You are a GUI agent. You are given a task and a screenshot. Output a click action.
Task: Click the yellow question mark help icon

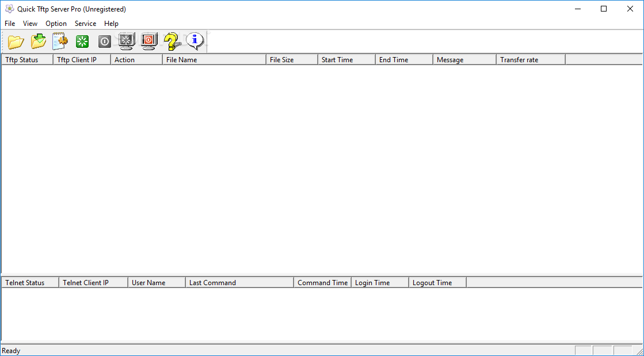(172, 41)
